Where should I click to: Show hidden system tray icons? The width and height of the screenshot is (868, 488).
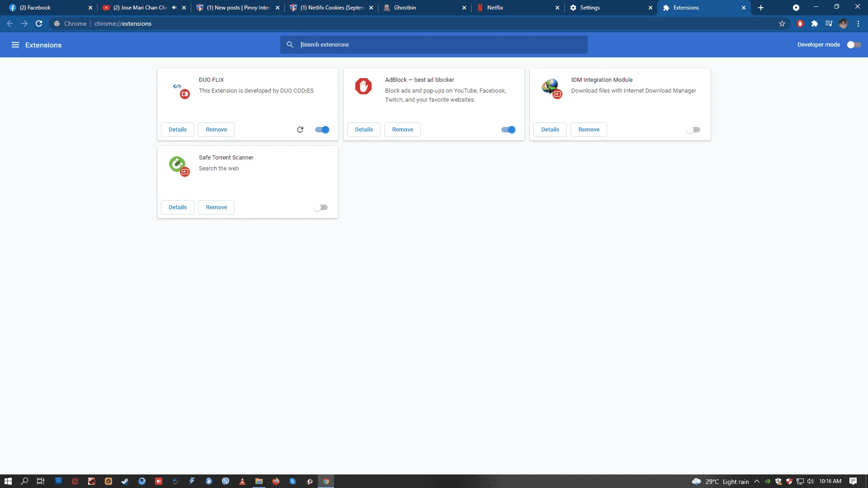coord(757,481)
